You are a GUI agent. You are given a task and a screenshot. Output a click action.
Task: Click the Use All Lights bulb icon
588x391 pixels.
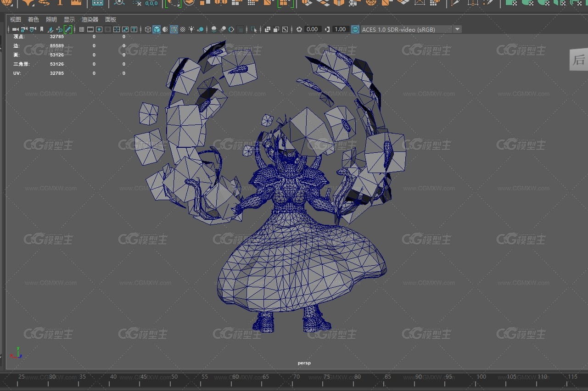(191, 29)
